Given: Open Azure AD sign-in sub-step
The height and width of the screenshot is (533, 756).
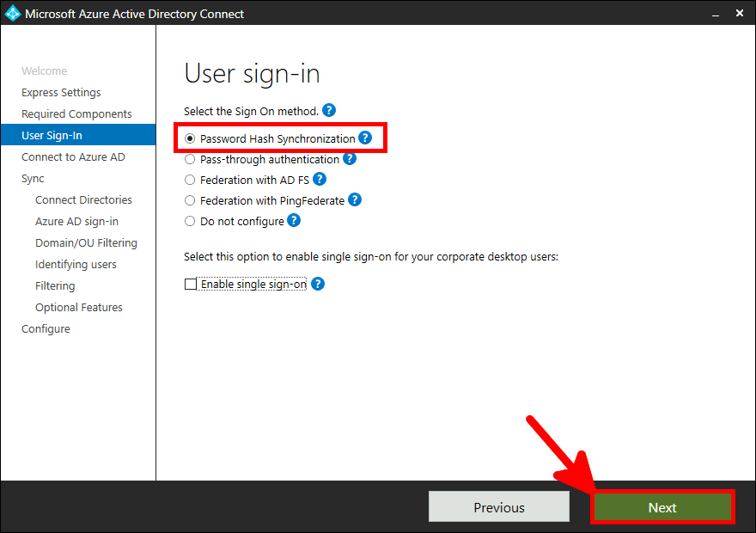Looking at the screenshot, I should point(76,222).
